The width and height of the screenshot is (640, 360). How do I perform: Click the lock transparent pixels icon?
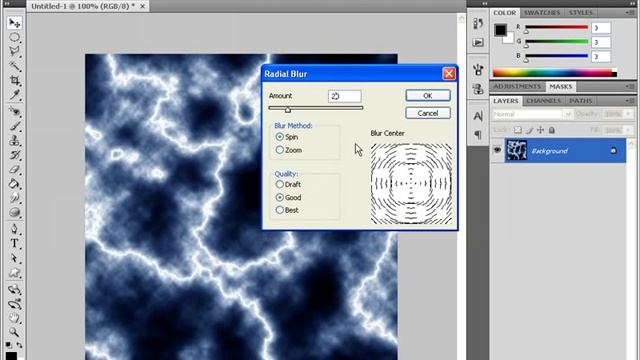point(518,130)
